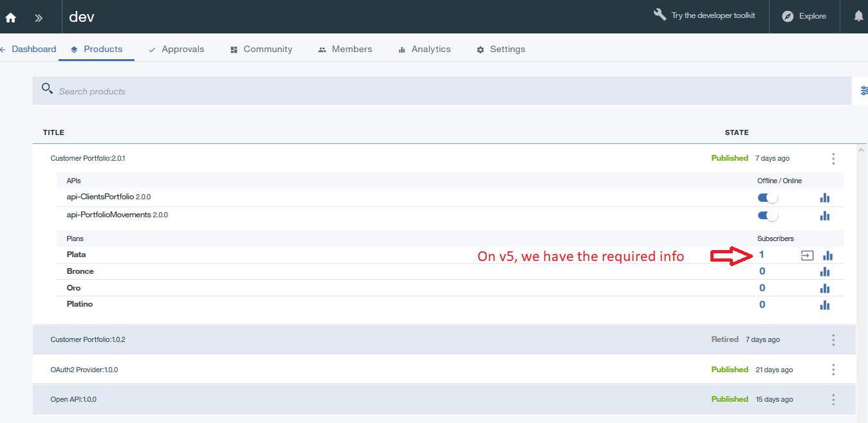Toggle api-ClientsPortfolio online switch

[768, 198]
